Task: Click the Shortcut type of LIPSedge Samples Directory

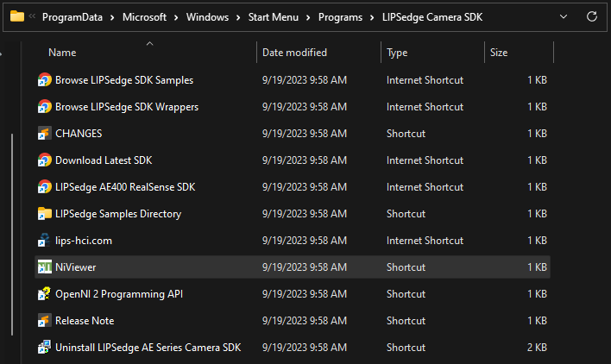Action: 406,214
